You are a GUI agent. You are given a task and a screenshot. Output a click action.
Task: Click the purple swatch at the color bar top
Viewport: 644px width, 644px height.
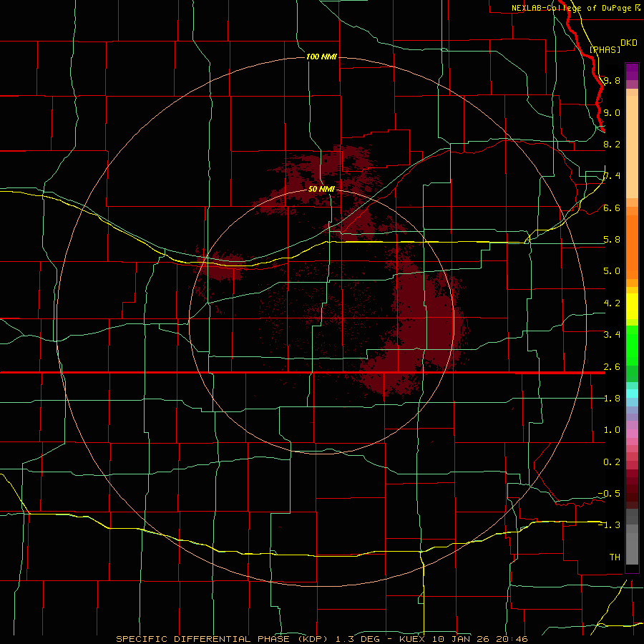[632, 72]
